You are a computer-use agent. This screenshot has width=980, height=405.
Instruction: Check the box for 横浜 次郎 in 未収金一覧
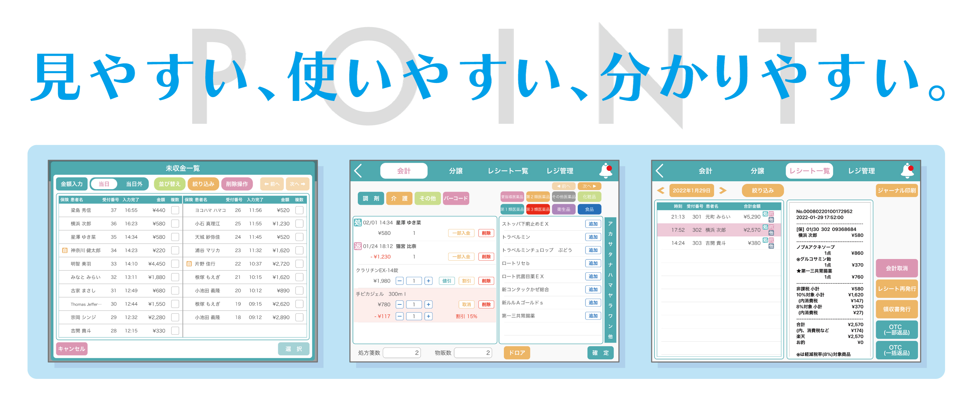175,224
